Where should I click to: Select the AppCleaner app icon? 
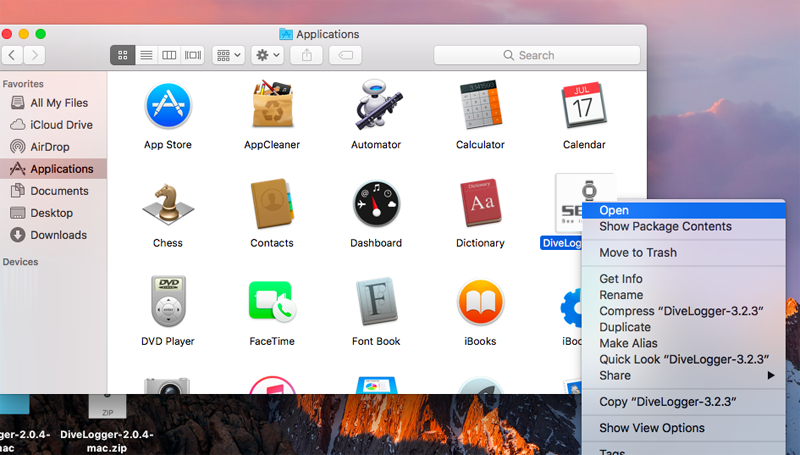[x=272, y=105]
